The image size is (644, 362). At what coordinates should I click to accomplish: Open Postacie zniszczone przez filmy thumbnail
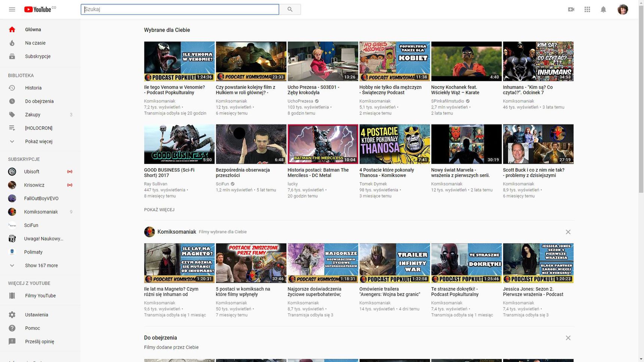(x=251, y=263)
